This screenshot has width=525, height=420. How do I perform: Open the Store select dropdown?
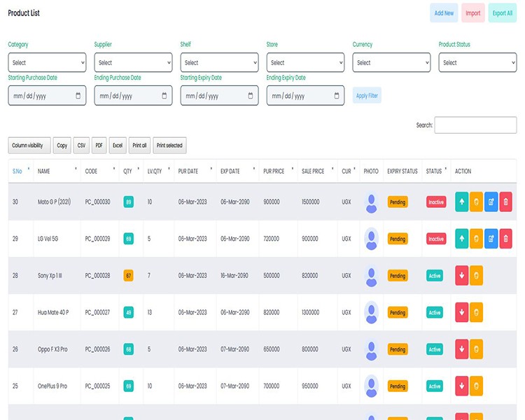pyautogui.click(x=305, y=62)
